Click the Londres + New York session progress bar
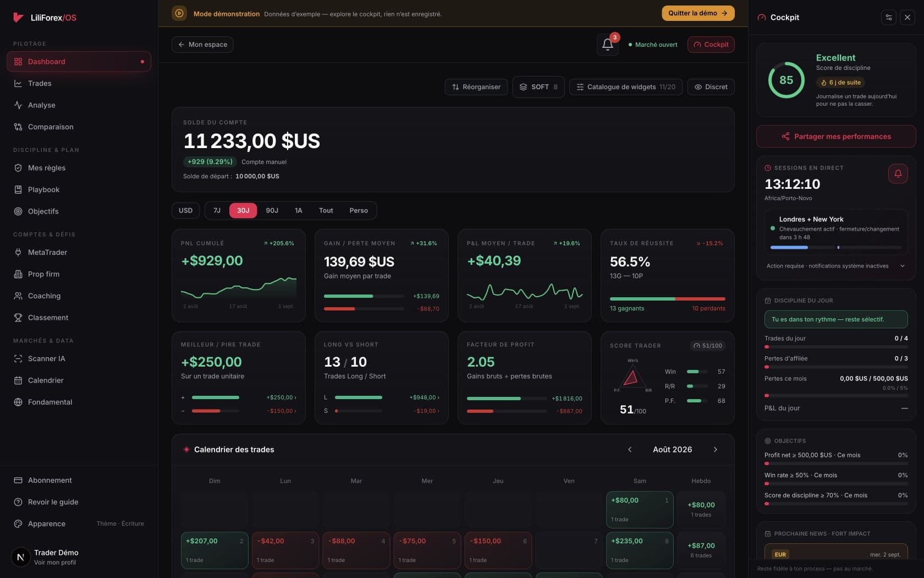The image size is (924, 578). coord(836,248)
